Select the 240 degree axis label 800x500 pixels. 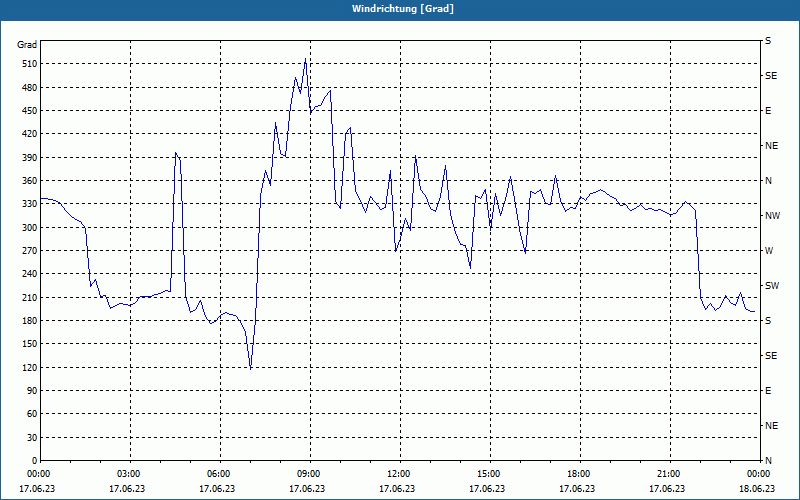coord(30,274)
